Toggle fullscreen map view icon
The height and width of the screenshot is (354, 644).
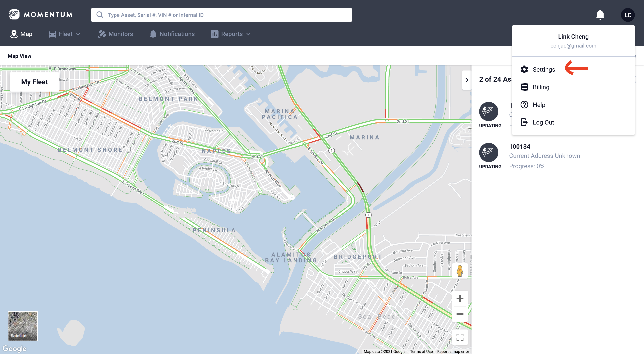tap(460, 337)
